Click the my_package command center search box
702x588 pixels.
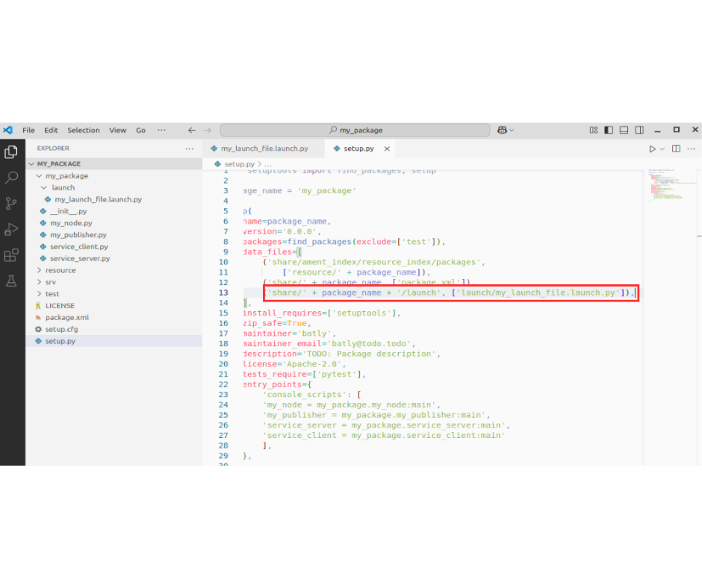click(x=355, y=130)
